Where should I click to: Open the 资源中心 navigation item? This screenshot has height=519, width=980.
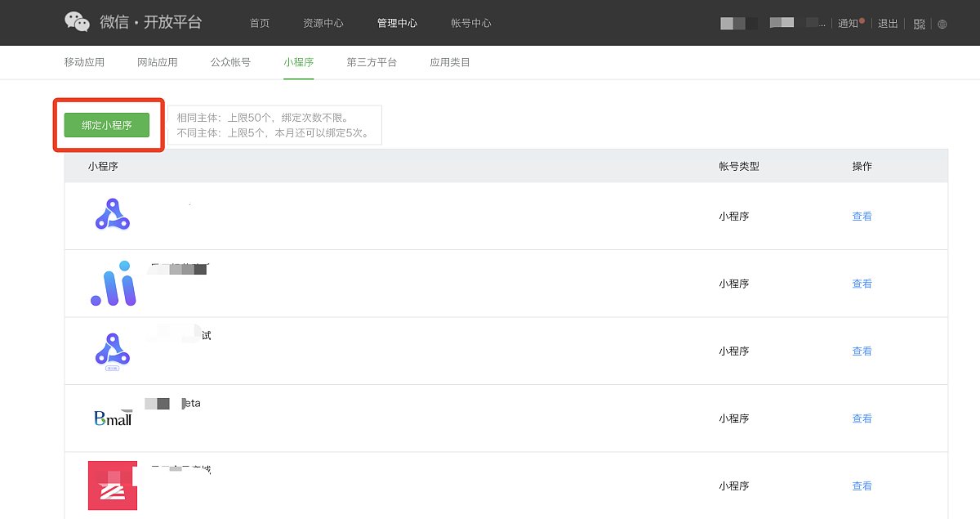(x=323, y=23)
